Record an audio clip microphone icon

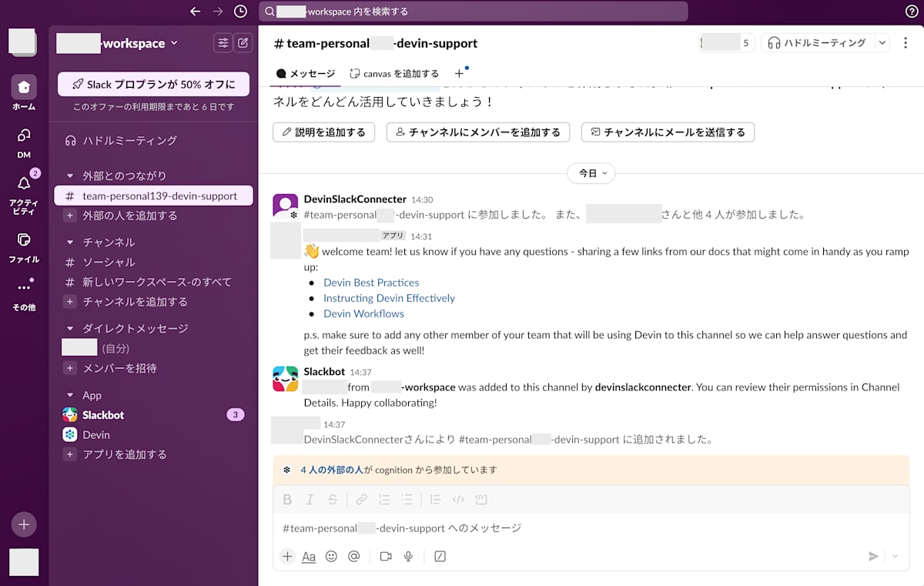tap(409, 556)
